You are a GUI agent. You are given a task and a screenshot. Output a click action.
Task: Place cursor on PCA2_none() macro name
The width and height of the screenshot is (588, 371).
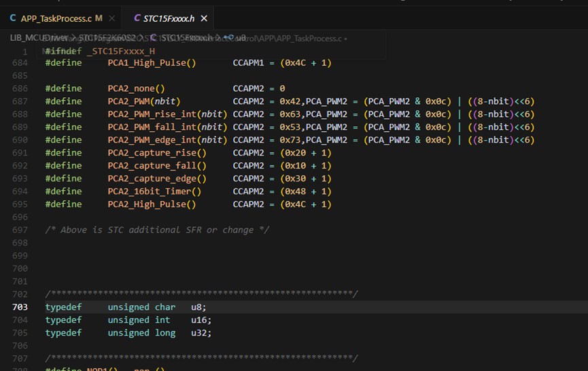(136, 88)
